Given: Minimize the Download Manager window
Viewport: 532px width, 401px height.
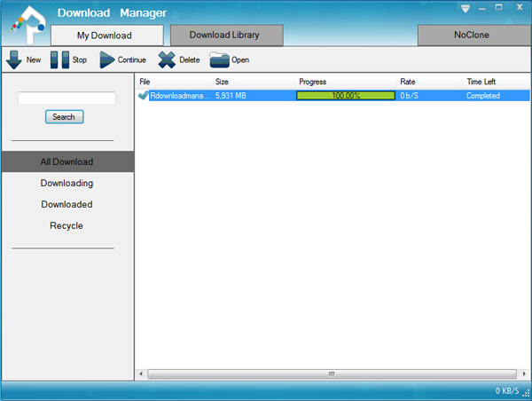Looking at the screenshot, I should point(482,9).
